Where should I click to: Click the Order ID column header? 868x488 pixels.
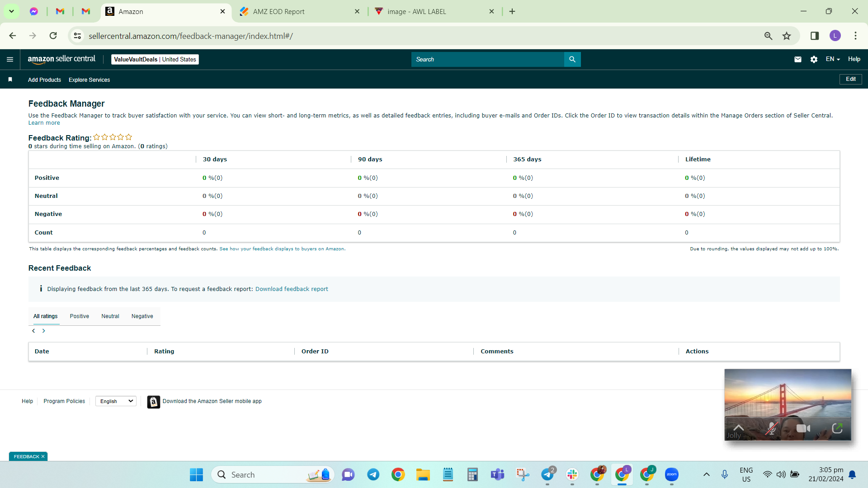click(x=315, y=352)
